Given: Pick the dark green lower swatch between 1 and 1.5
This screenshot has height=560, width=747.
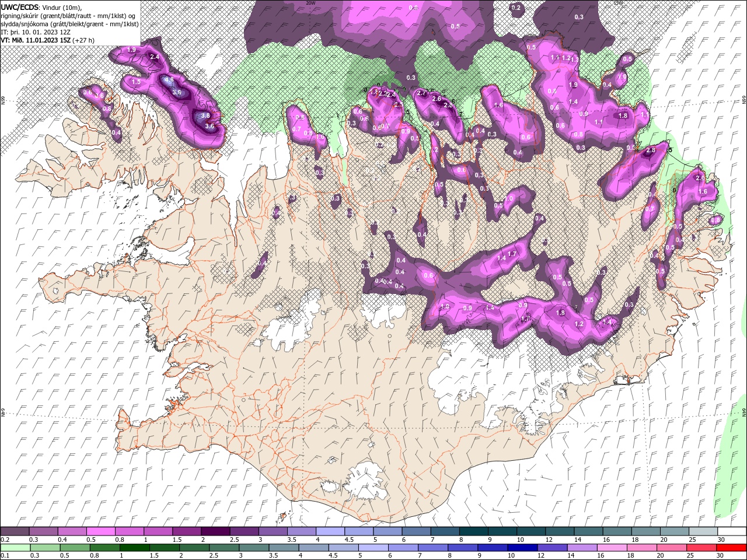Looking at the screenshot, I should 134,548.
